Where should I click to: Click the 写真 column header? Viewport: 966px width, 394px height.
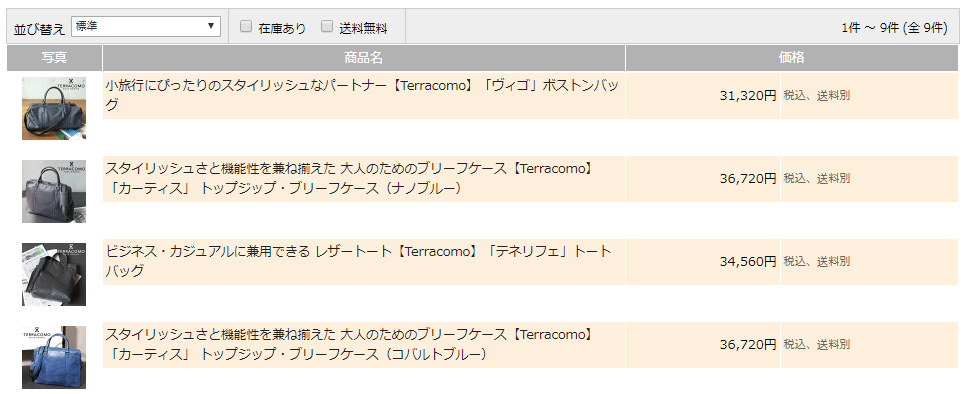point(54,58)
